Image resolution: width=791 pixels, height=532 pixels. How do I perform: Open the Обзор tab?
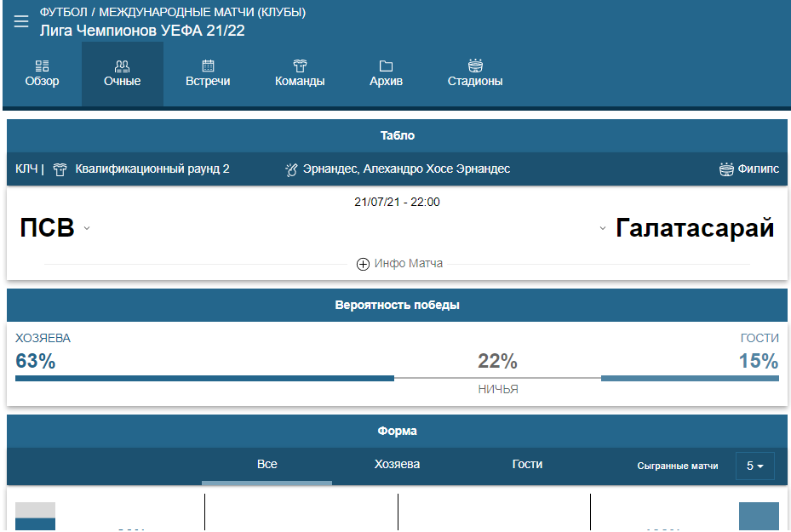(x=42, y=74)
